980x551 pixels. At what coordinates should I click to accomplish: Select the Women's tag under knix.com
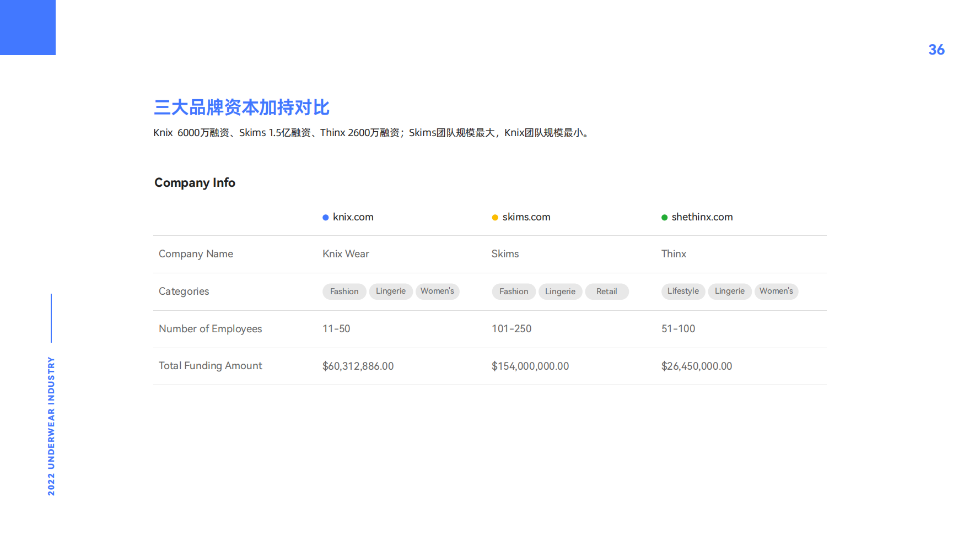438,291
